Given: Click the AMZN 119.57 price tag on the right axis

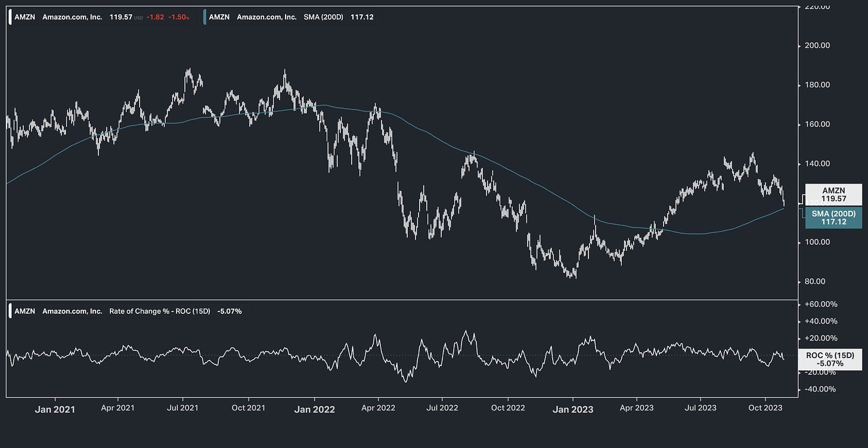Looking at the screenshot, I should click(833, 195).
